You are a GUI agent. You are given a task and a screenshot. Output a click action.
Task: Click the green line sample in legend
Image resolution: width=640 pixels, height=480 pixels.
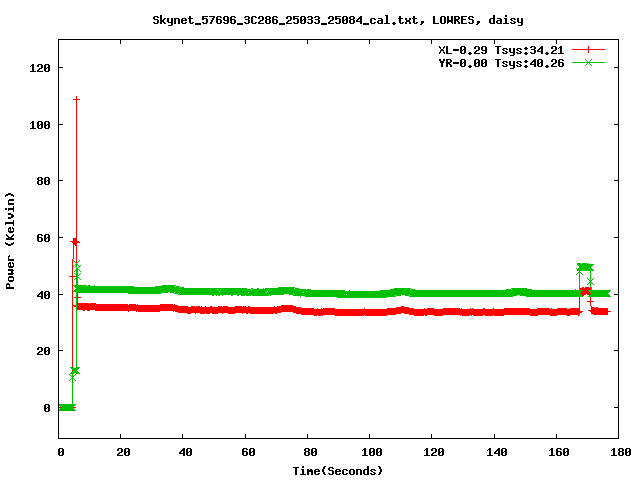pyautogui.click(x=588, y=62)
